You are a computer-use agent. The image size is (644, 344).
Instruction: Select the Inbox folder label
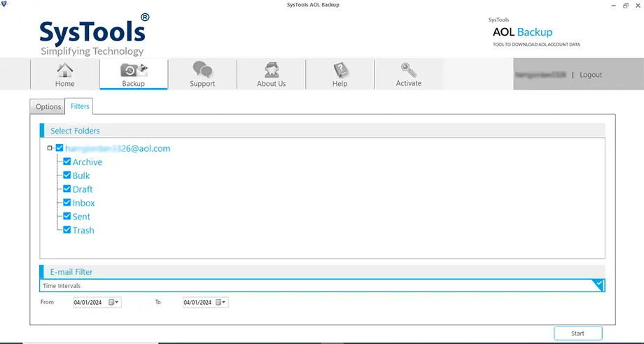[x=84, y=203]
